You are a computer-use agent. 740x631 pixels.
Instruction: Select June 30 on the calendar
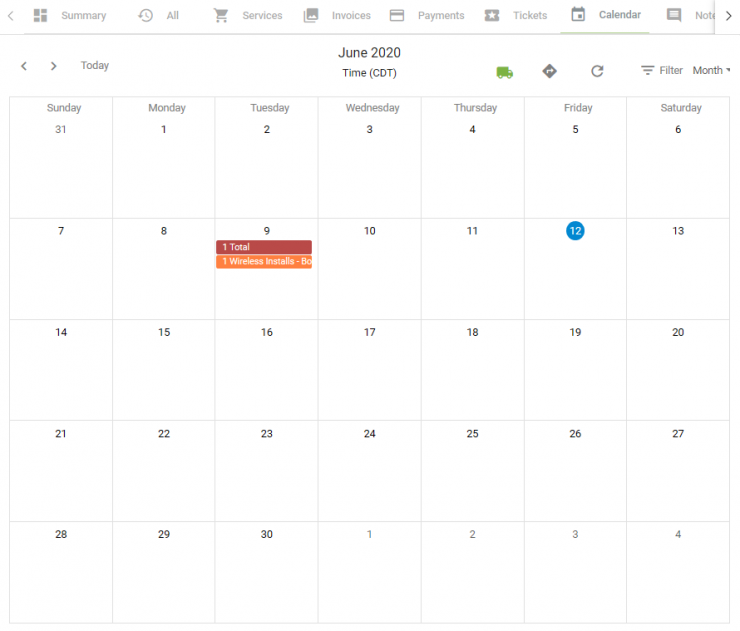(267, 534)
